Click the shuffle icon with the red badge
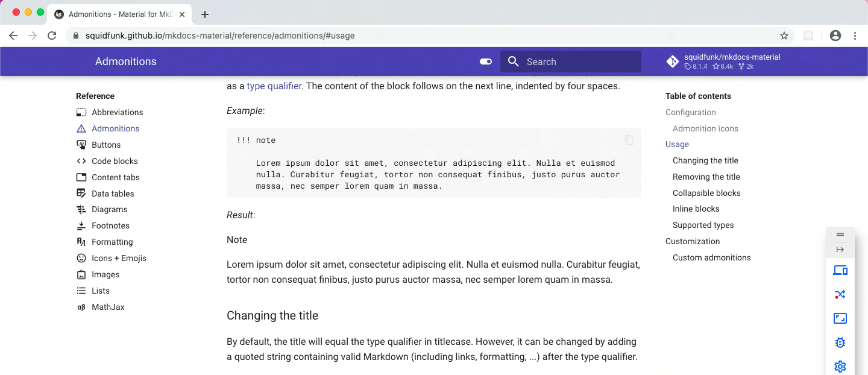This screenshot has height=375, width=868. tap(840, 294)
